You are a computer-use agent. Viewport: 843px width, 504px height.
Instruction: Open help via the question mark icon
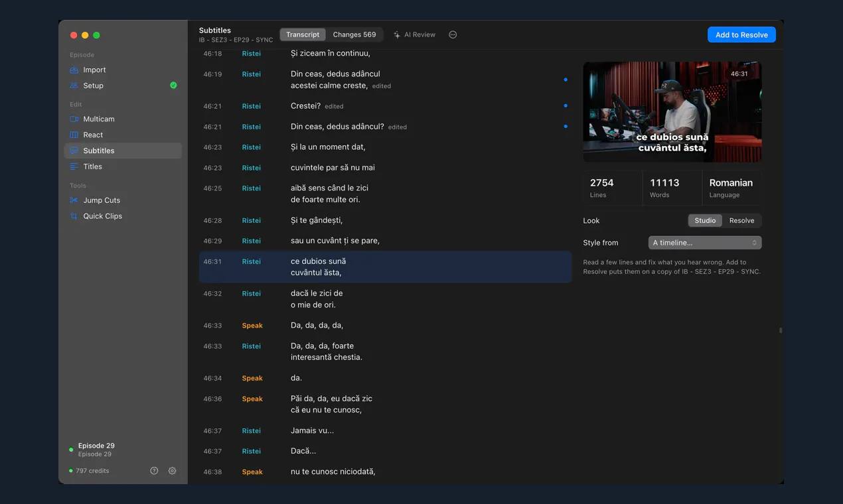coord(154,471)
